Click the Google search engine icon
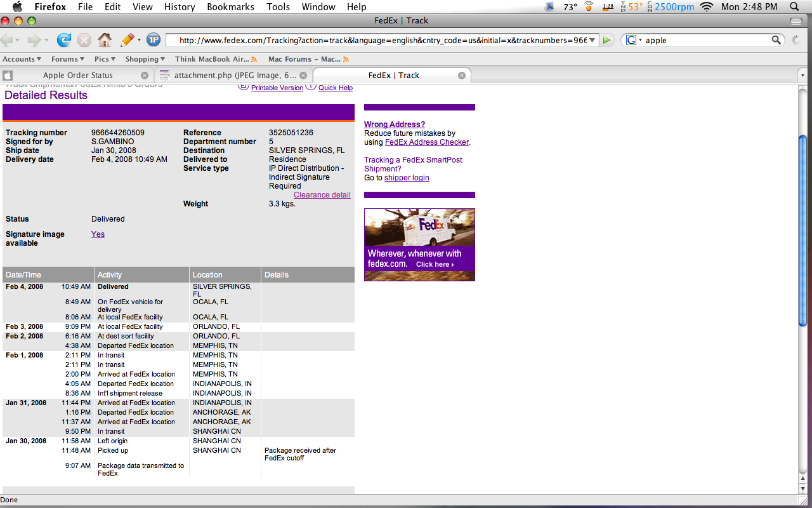The height and width of the screenshot is (508, 812). [631, 40]
